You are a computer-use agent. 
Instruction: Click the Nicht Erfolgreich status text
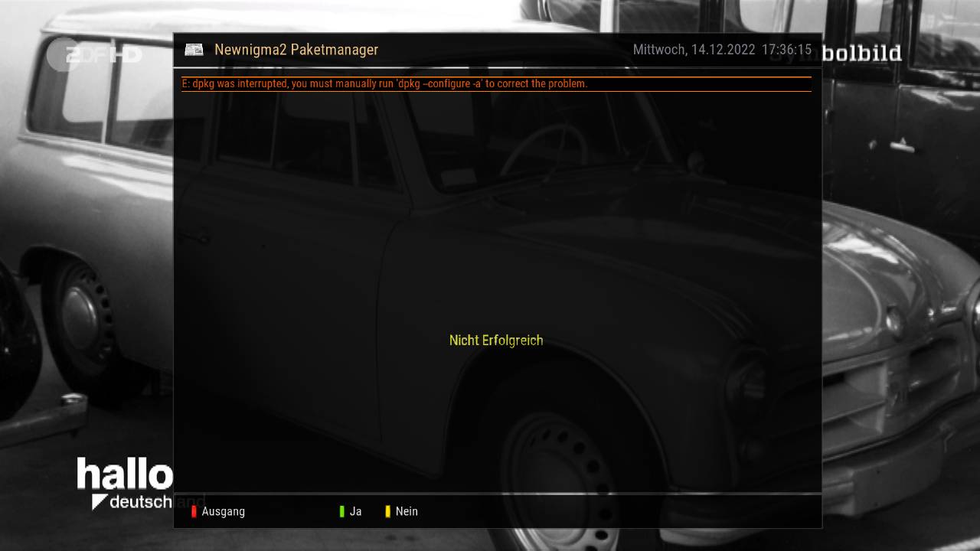click(x=496, y=341)
